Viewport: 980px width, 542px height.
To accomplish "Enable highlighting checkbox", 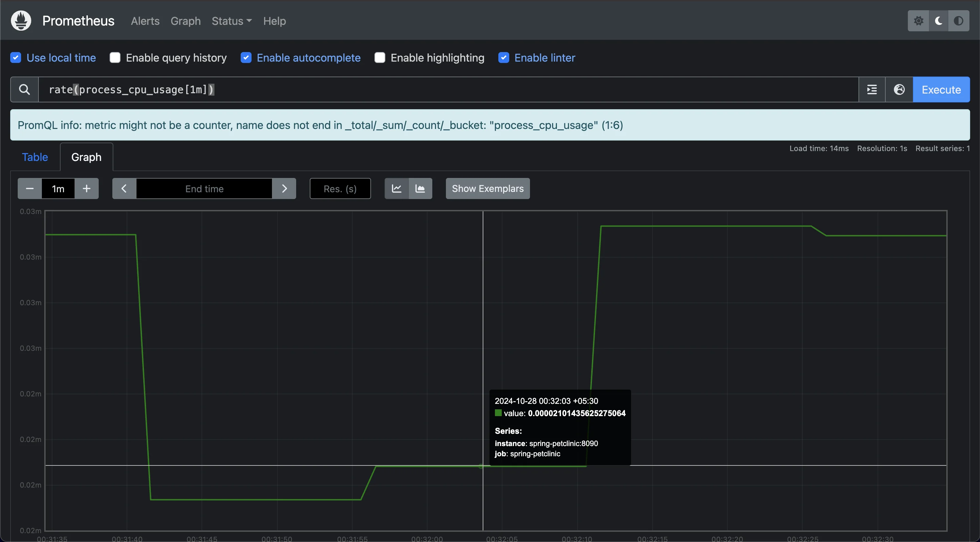I will pyautogui.click(x=380, y=58).
